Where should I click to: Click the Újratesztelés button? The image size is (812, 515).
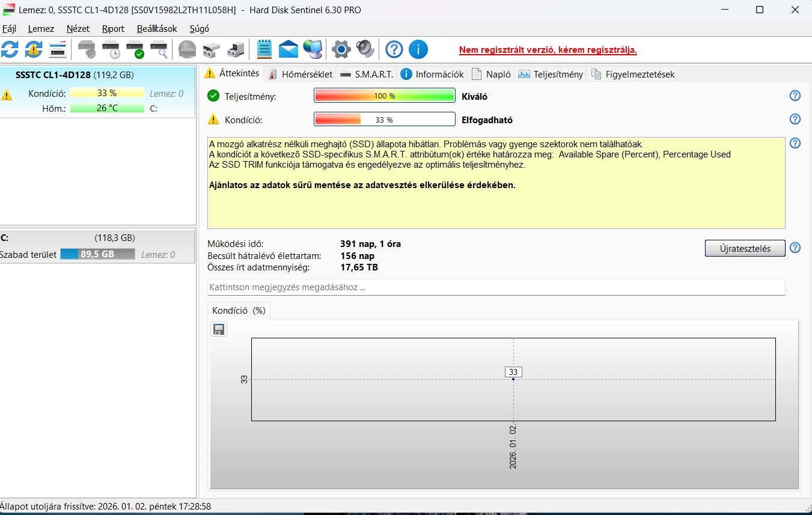[x=745, y=248]
